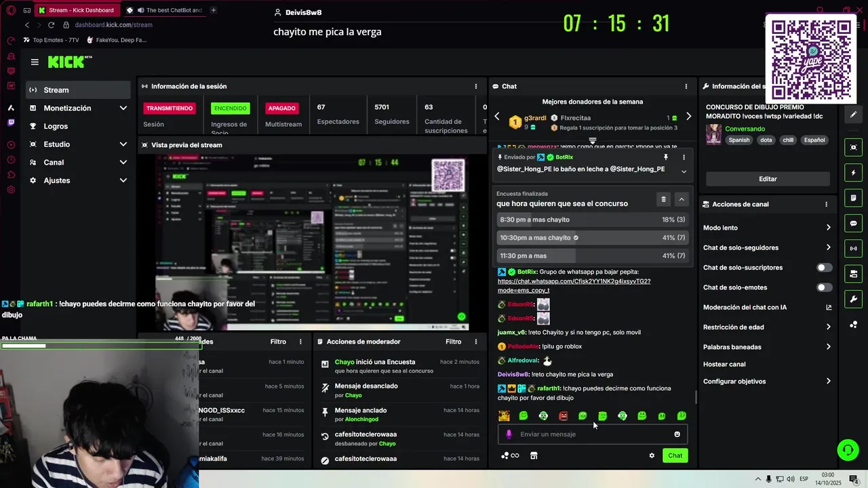Open the shop icon below message box
Screen dimensions: 868x488
(x=534, y=455)
